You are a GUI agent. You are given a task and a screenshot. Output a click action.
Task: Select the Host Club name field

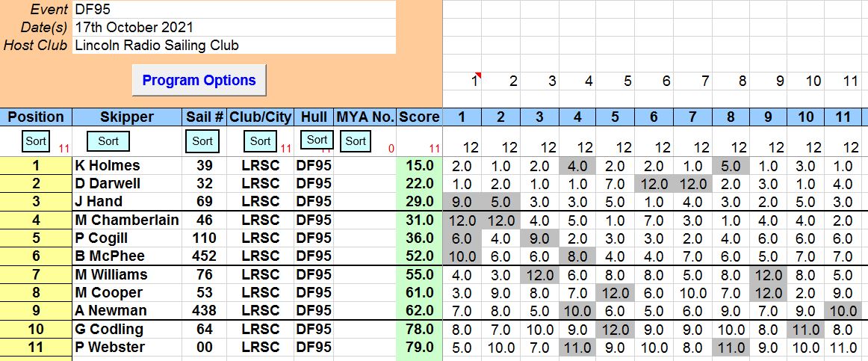click(234, 46)
